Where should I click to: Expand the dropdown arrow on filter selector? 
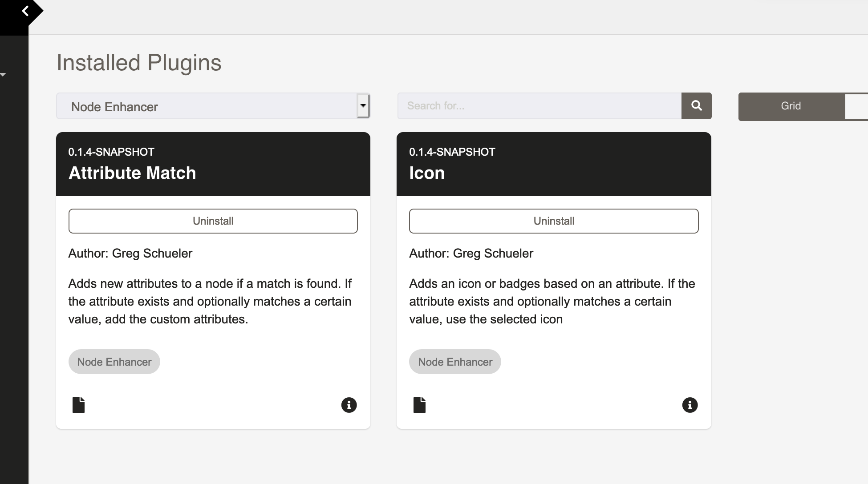point(363,106)
